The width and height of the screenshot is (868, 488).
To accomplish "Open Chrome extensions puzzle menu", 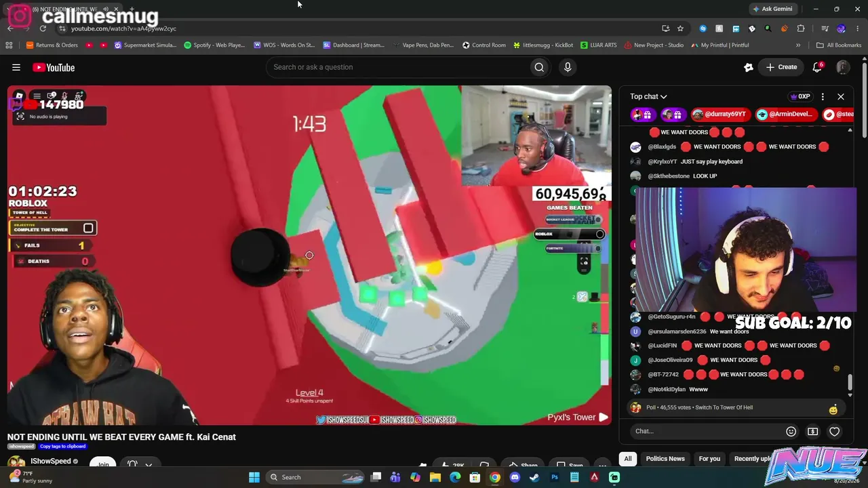I will 801,28.
